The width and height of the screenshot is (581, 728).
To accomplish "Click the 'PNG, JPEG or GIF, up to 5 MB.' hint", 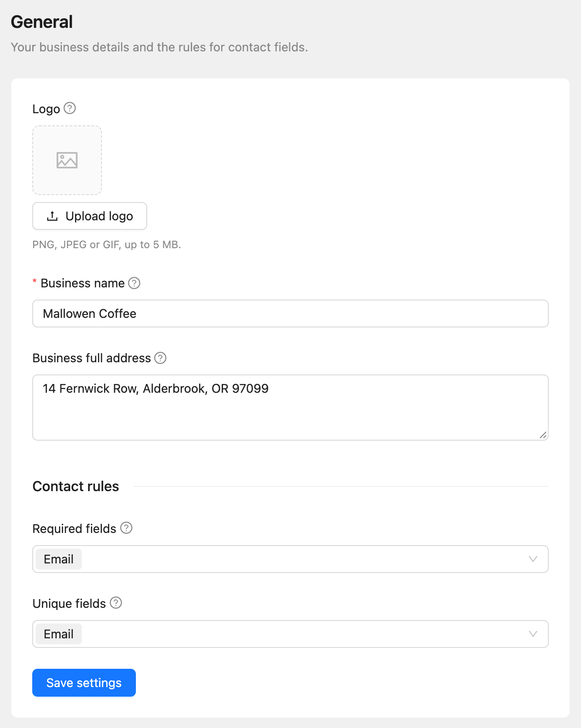I will coord(107,245).
